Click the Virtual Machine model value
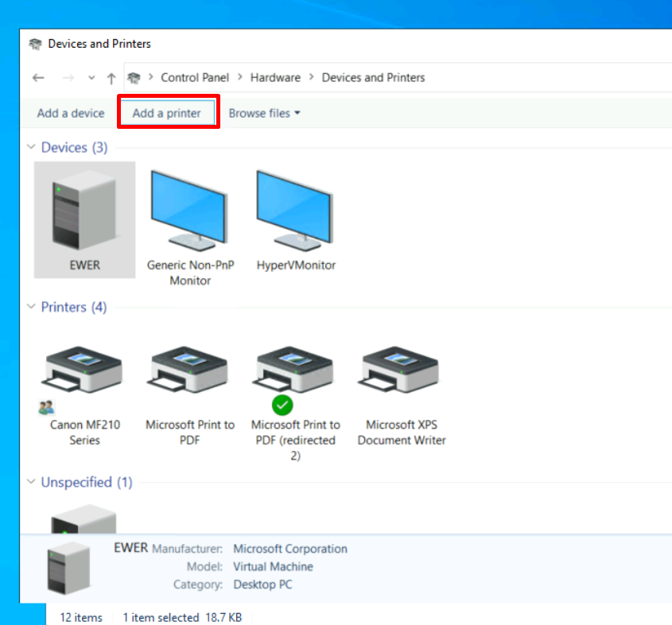672x625 pixels. point(273,567)
